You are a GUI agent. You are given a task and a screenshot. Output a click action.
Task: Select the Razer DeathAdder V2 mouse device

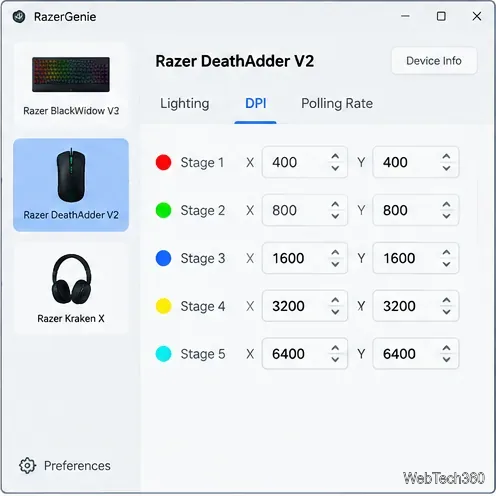point(71,185)
